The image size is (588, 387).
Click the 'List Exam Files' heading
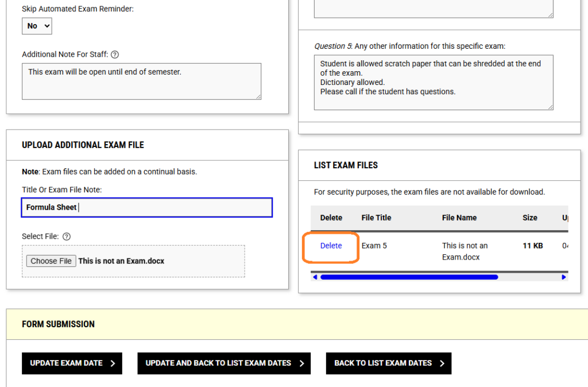(x=346, y=165)
